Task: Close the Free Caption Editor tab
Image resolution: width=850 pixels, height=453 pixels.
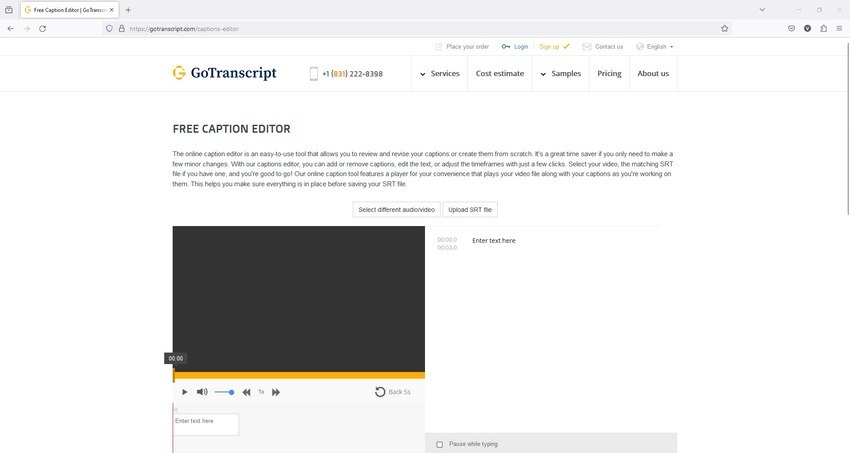Action: 112,10
